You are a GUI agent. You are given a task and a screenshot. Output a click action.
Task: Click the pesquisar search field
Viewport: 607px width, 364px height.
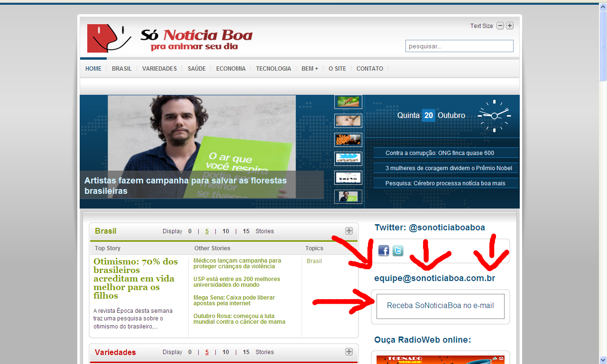(x=459, y=45)
